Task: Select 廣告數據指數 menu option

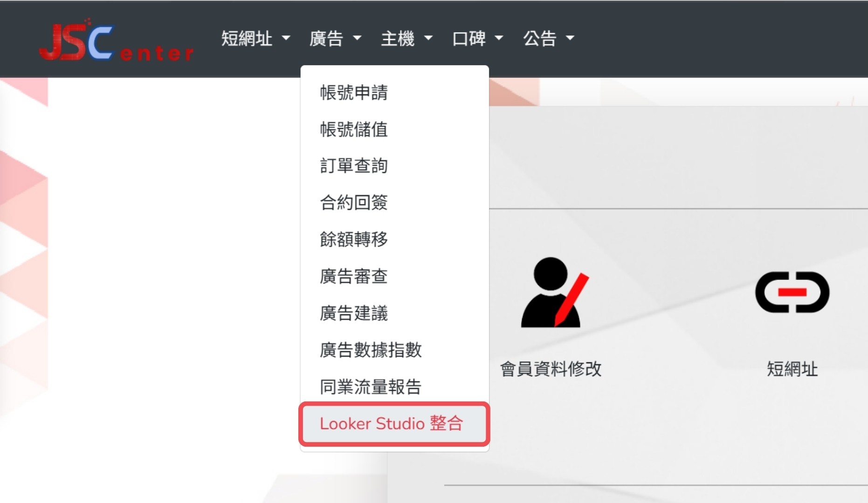Action: [x=371, y=350]
